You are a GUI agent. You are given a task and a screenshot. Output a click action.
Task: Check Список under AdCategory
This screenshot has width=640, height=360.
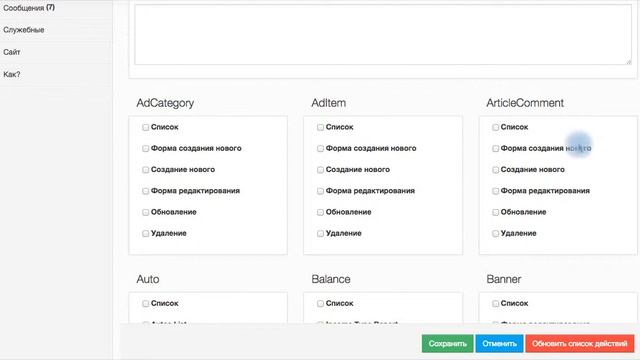[145, 127]
